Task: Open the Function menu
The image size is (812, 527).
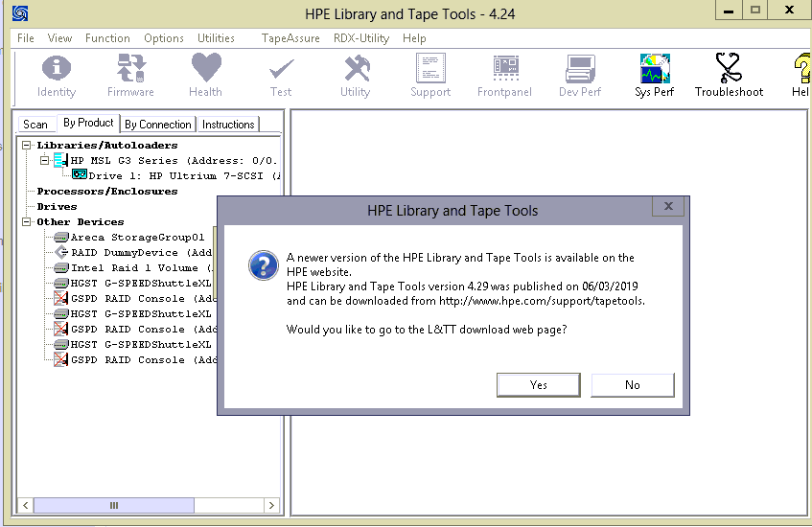Action: 107,38
